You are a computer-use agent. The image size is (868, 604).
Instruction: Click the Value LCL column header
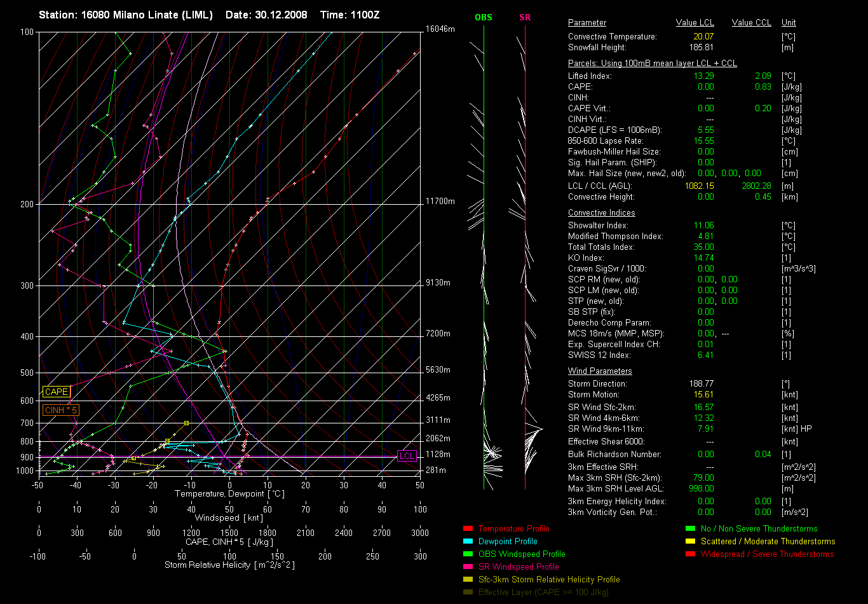695,23
